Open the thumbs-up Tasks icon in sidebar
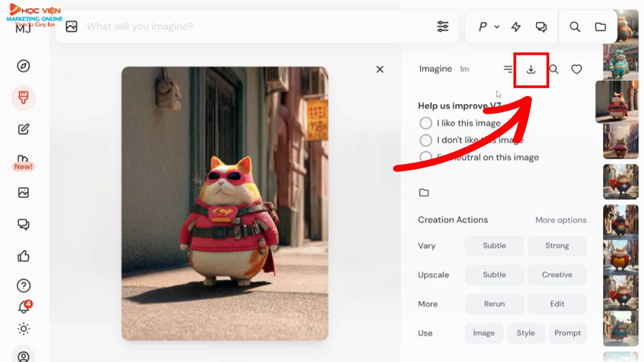 [24, 256]
